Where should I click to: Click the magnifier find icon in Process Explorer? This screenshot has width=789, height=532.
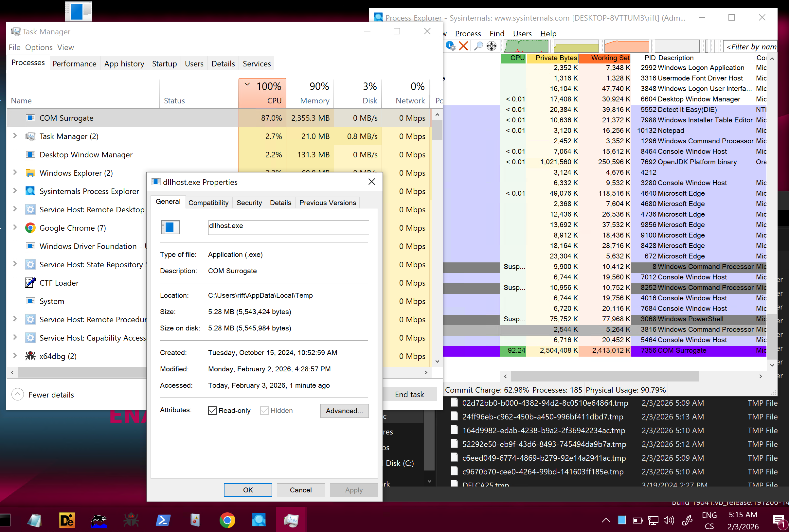pos(478,46)
